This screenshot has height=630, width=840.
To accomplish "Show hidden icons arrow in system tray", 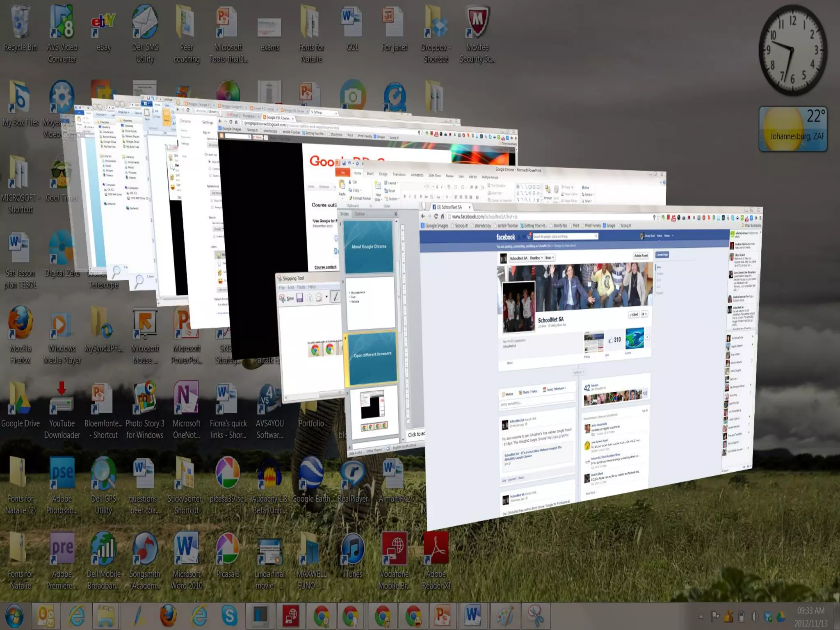I will tap(701, 616).
